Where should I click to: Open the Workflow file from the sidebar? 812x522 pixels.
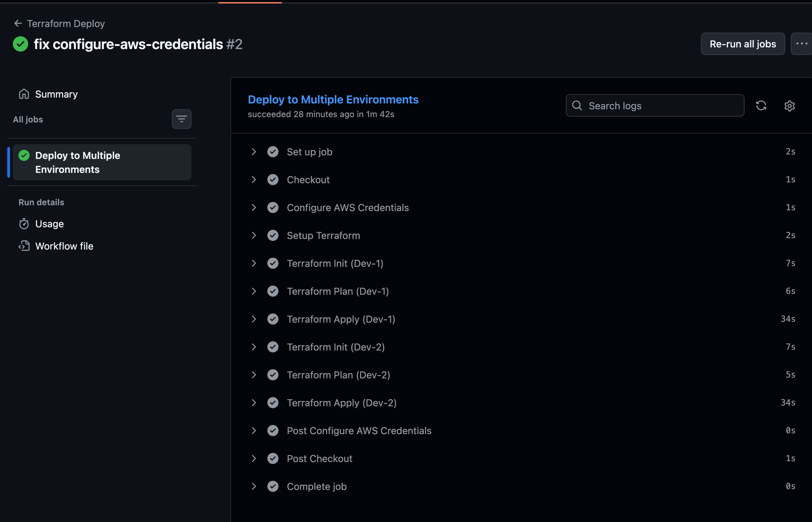tap(64, 246)
